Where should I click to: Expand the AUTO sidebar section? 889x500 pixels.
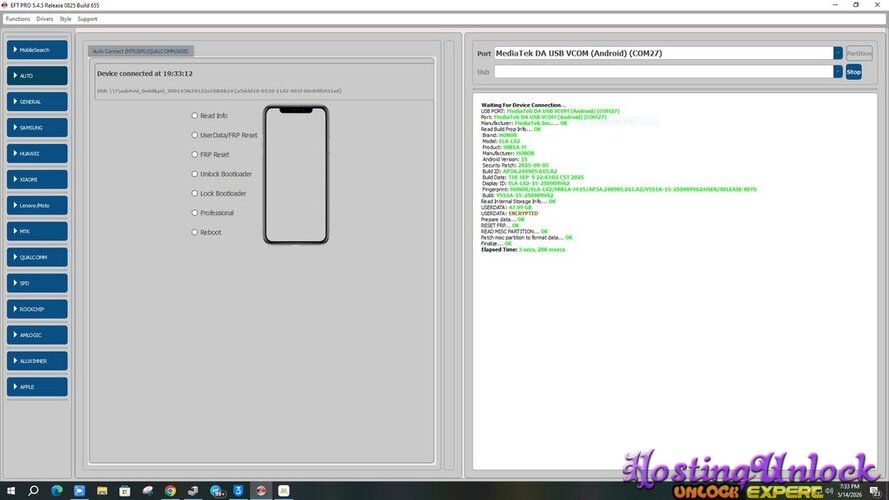point(37,76)
